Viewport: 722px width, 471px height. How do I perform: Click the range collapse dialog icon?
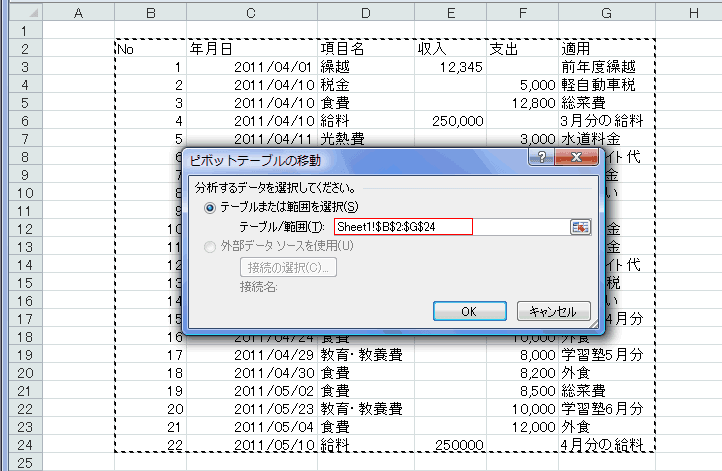pyautogui.click(x=580, y=227)
